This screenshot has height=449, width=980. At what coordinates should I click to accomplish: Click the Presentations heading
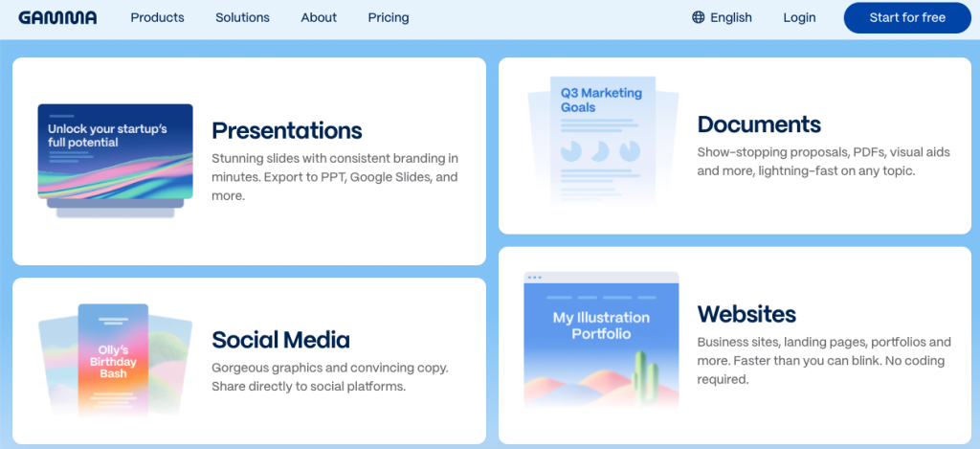coord(287,131)
